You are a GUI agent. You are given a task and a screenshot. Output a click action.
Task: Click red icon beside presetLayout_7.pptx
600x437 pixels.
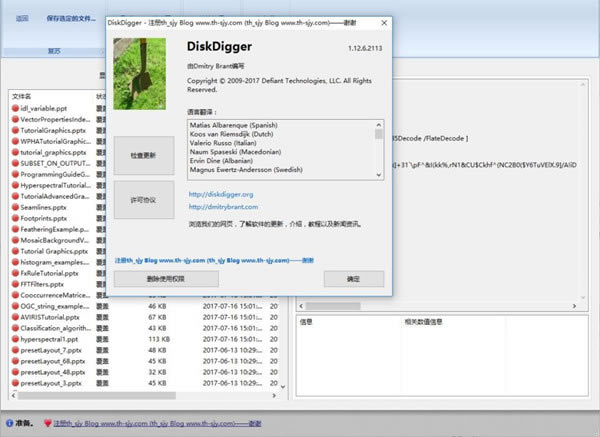15,350
